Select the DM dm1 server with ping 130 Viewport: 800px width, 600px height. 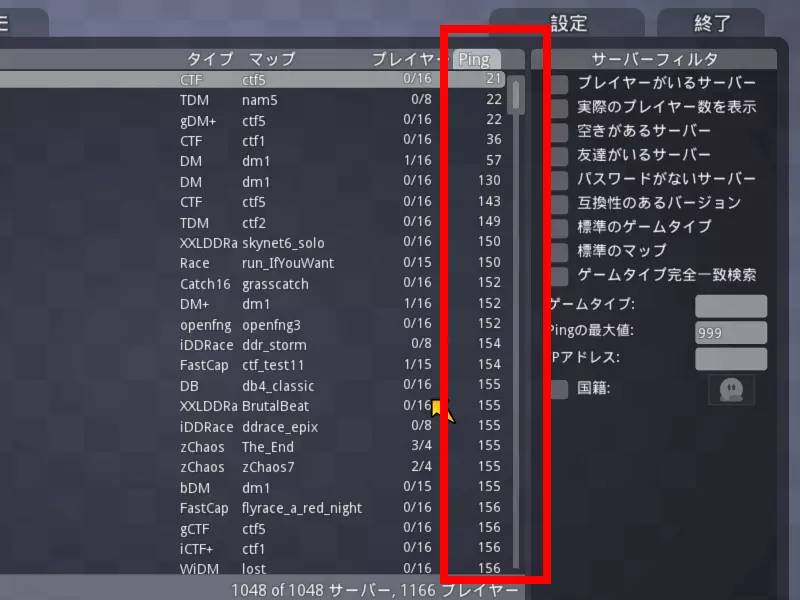point(253,181)
